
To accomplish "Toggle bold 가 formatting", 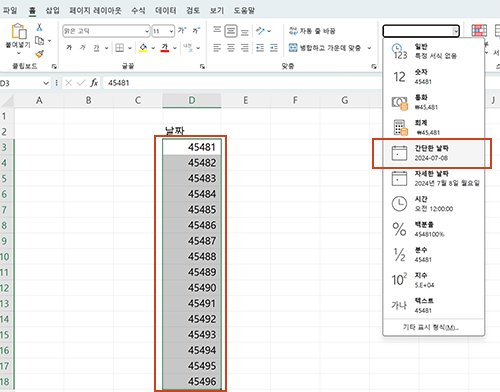I will [x=69, y=48].
